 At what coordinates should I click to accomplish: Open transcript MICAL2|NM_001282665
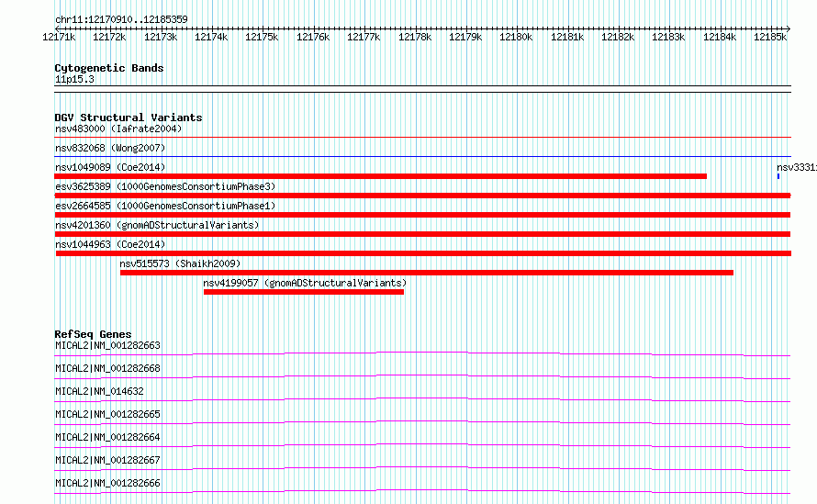click(x=107, y=414)
